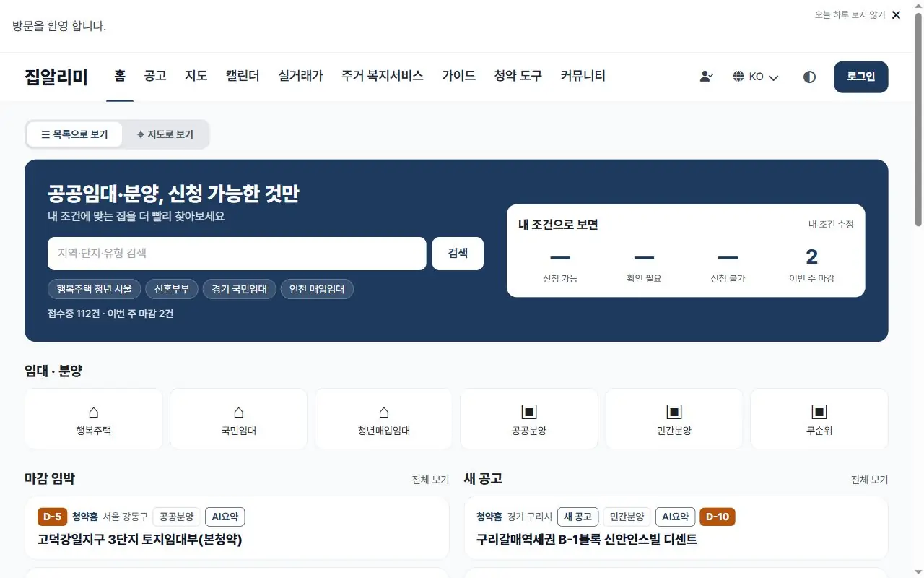
Task: Click the 이번 주 마감 count 2
Action: (x=811, y=257)
